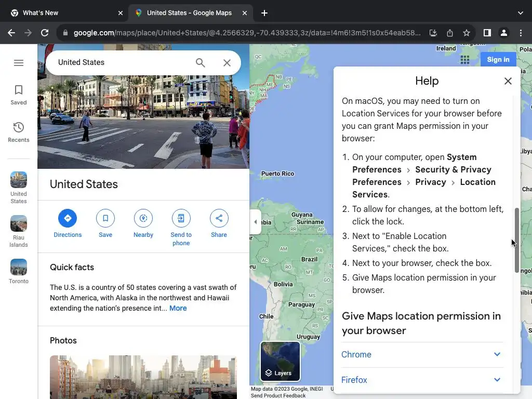532x399 pixels.
Task: Open browser profile menu
Action: tap(504, 33)
